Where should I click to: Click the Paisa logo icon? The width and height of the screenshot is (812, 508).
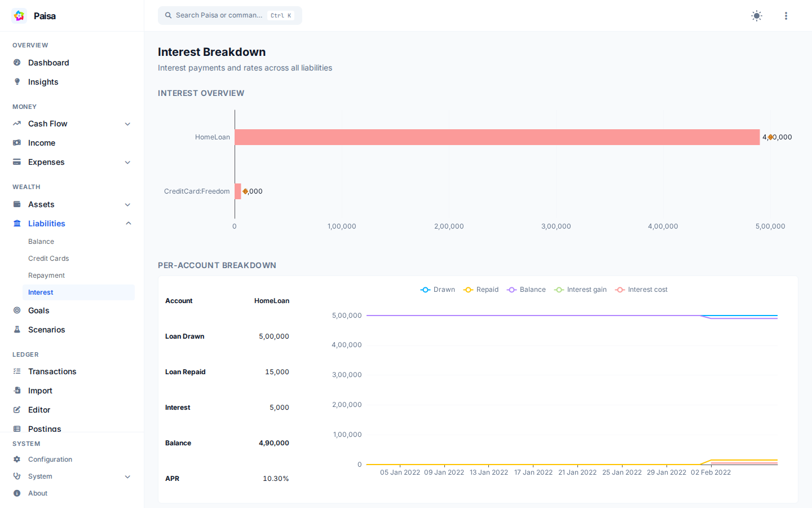19,16
